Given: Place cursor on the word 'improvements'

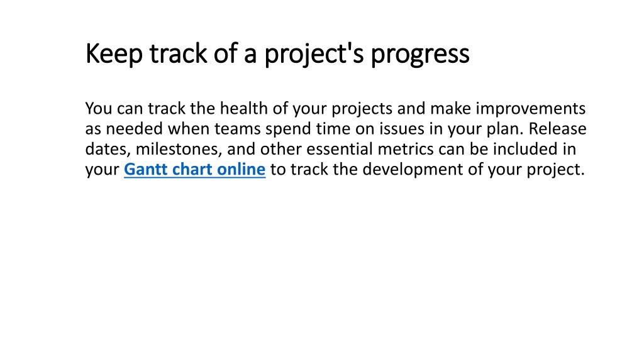Looking at the screenshot, I should point(530,109).
